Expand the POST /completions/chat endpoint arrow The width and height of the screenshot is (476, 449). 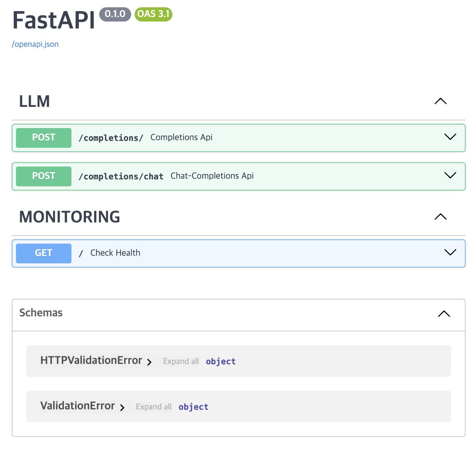(450, 175)
